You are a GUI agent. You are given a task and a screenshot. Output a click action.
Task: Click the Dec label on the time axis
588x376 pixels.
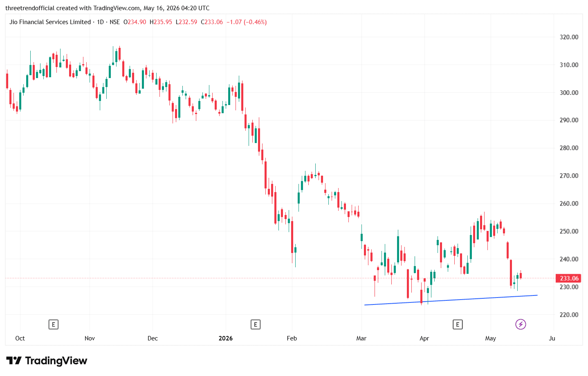tap(153, 338)
